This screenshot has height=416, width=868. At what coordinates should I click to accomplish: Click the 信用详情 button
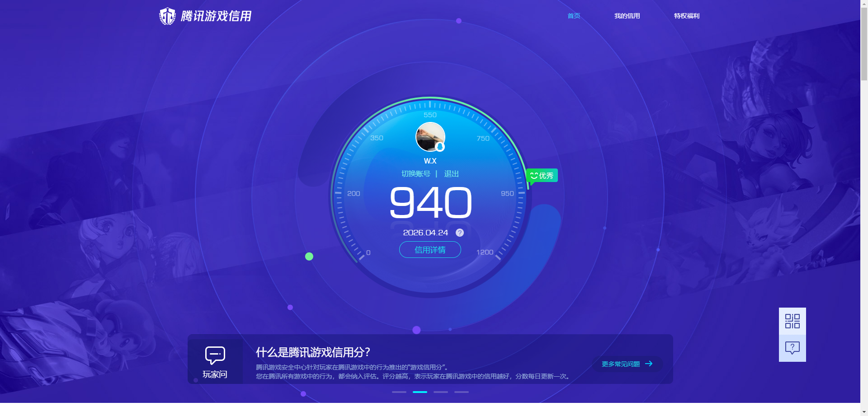(429, 250)
